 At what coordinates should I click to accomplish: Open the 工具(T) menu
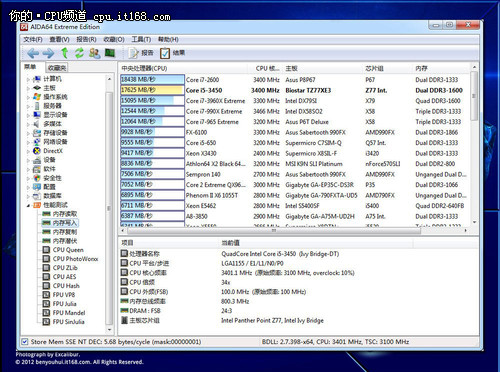141,39
